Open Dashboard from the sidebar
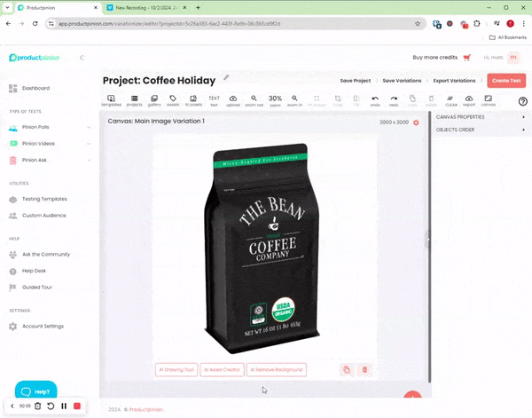Screen dimensions: 532x418 (35, 89)
